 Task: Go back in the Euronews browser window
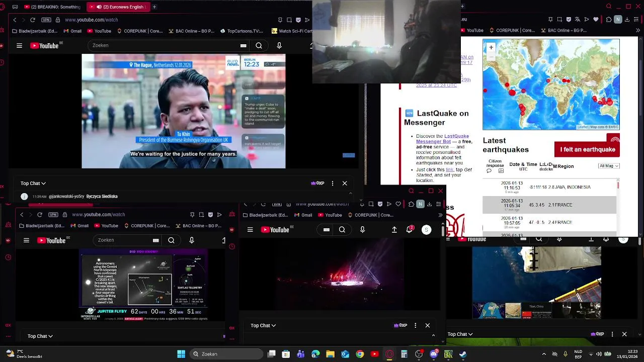15,20
